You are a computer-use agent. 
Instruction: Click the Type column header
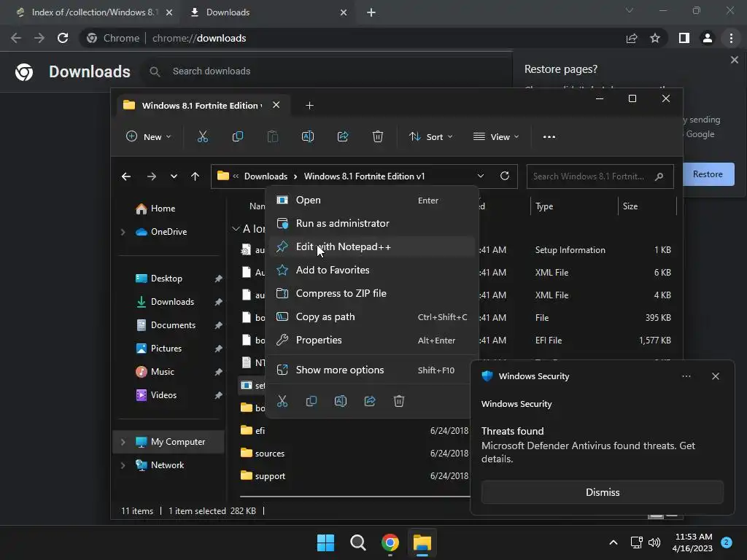(x=544, y=206)
